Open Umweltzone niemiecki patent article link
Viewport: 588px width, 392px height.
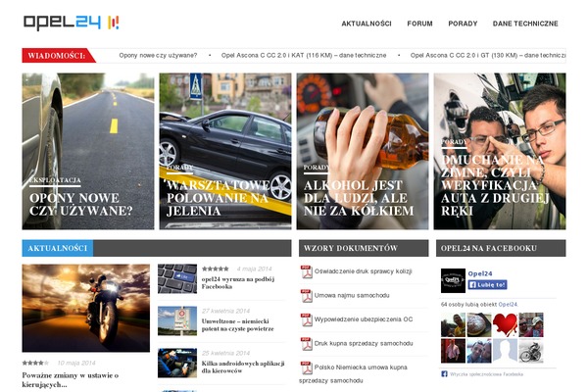click(238, 324)
